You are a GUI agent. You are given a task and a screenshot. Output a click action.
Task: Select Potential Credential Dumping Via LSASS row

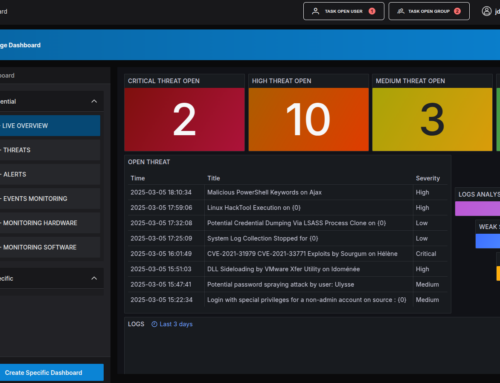coord(288,223)
